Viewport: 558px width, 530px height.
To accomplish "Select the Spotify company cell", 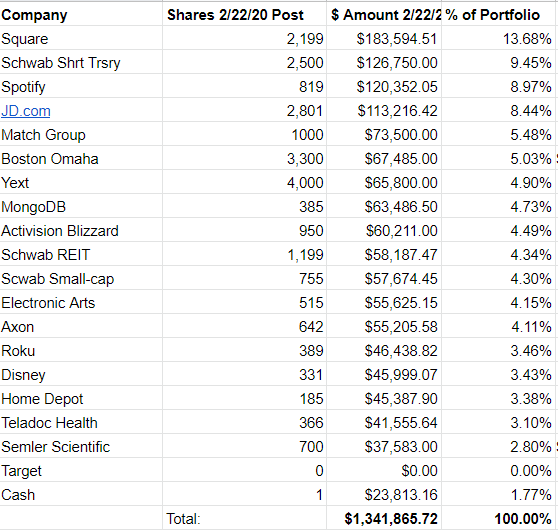I will point(81,86).
